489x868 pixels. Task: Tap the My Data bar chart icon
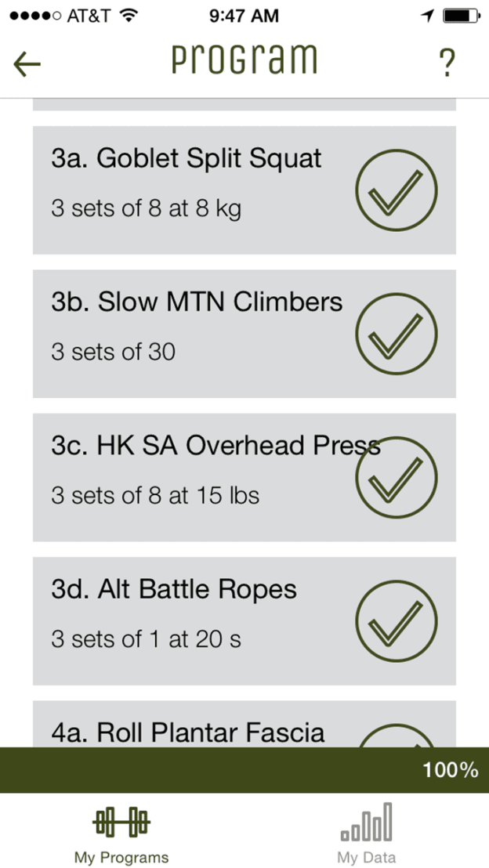tap(366, 822)
